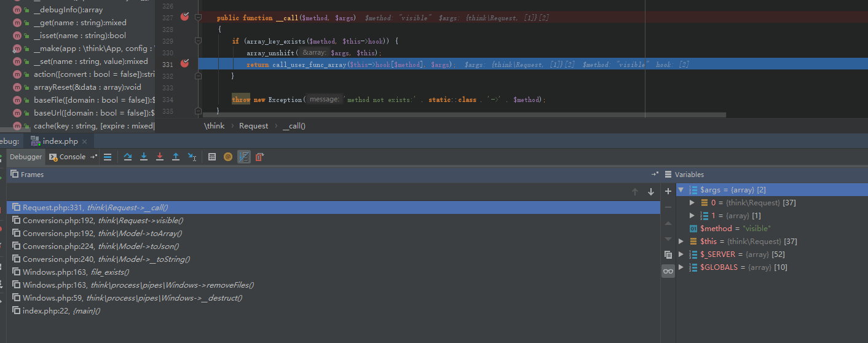Viewport: 868px width, 343px height.
Task: Toggle the breakpoint on line 331
Action: coord(184,63)
